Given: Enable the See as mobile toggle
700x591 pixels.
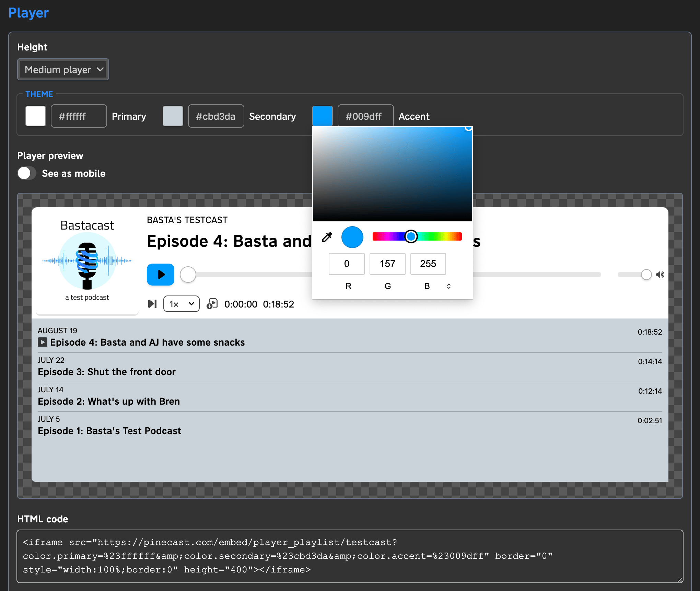Looking at the screenshot, I should click(26, 173).
